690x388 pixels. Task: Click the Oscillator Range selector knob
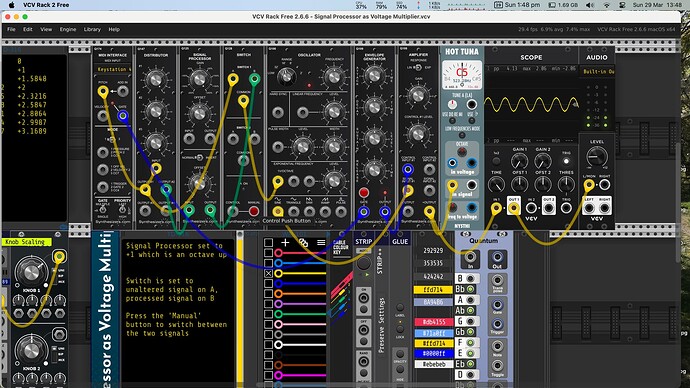click(286, 77)
